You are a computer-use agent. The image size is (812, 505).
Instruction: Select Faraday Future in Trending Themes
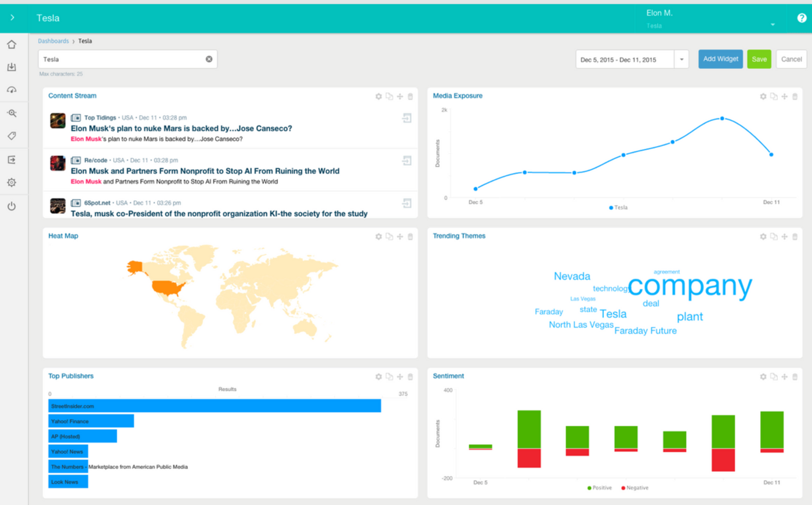(646, 331)
